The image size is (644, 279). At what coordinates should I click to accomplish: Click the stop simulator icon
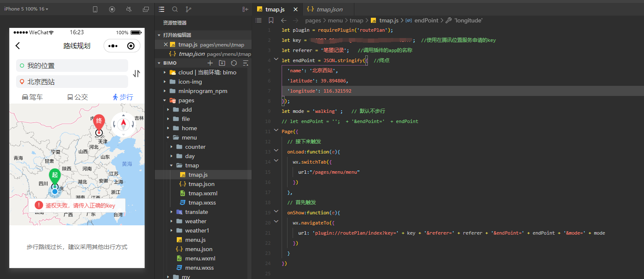(x=112, y=9)
